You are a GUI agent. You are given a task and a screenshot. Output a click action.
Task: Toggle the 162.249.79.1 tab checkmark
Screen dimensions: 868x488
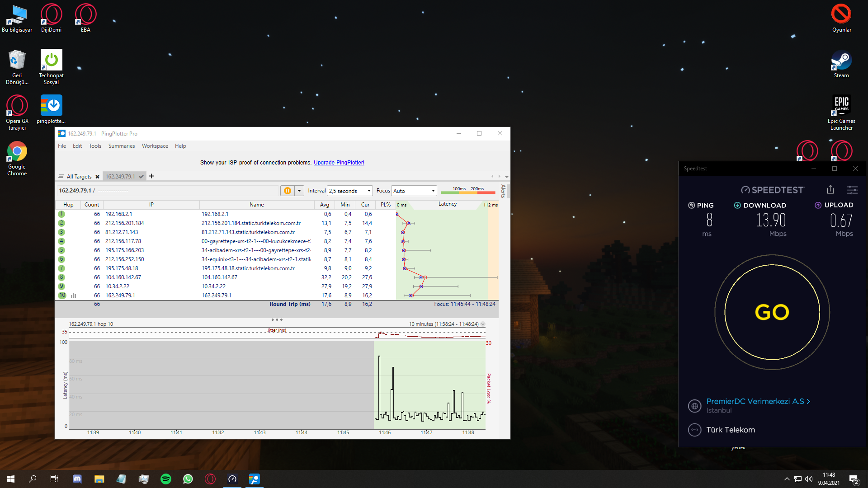point(142,177)
